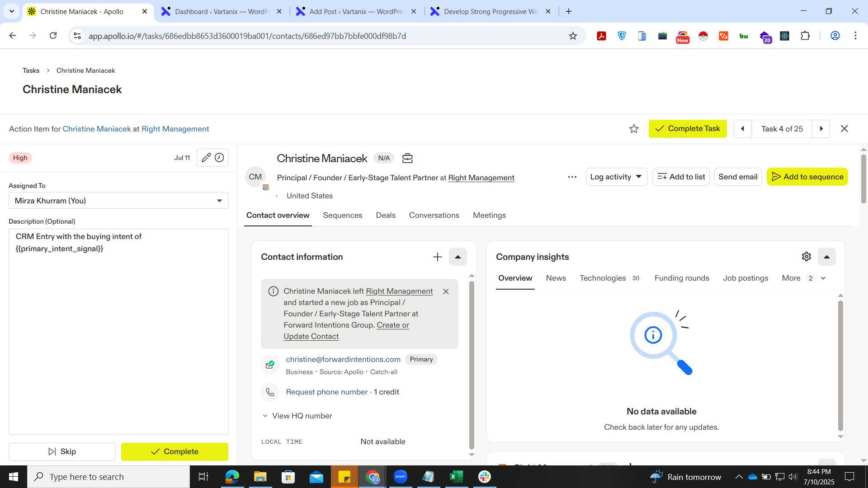
Task: Click the High priority badge
Action: tap(20, 158)
